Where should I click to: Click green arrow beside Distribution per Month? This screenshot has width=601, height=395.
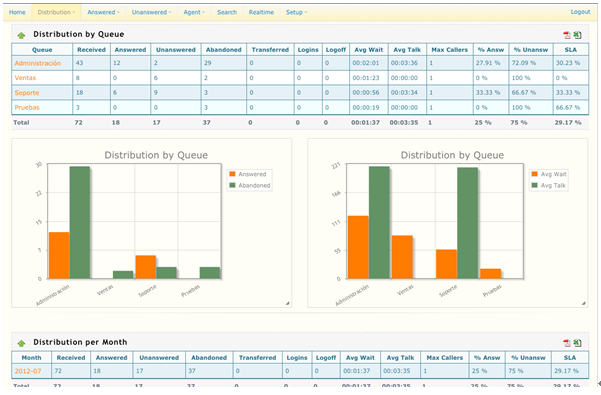pos(21,343)
